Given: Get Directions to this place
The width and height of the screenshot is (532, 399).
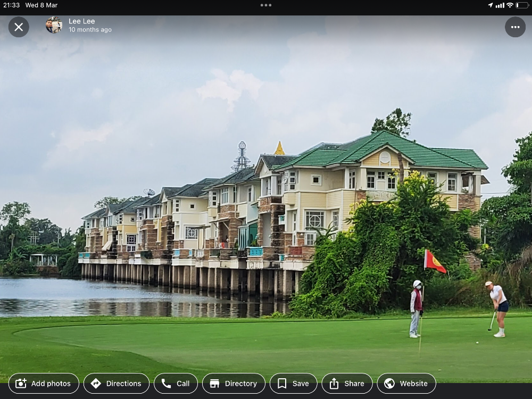Looking at the screenshot, I should 117,384.
